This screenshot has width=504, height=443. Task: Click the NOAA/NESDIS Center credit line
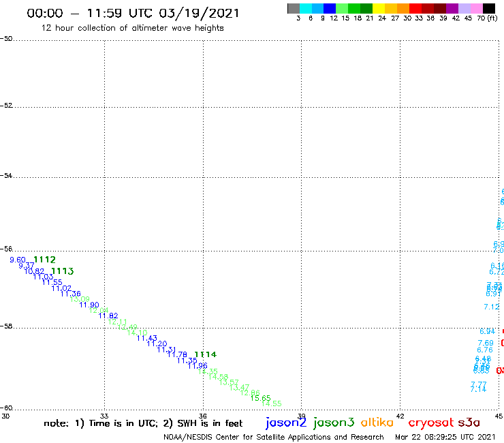[274, 437]
